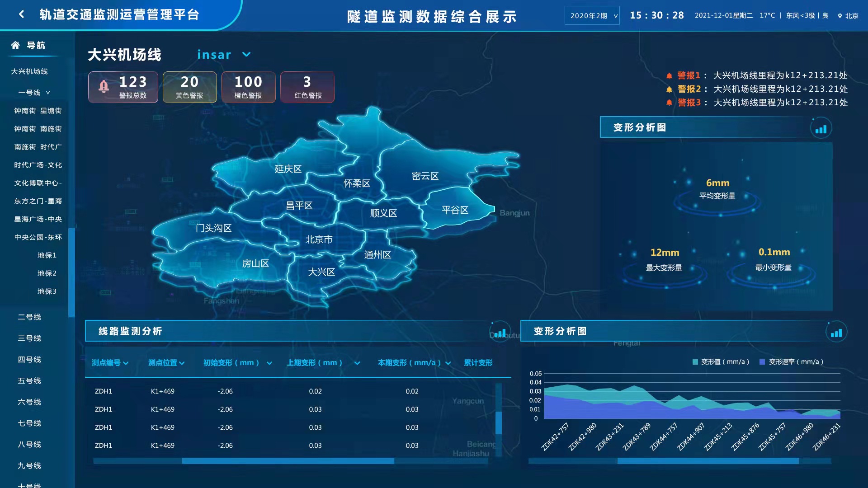
Task: Click the bar chart icon in lower 变形分析图 header
Action: coord(836,333)
